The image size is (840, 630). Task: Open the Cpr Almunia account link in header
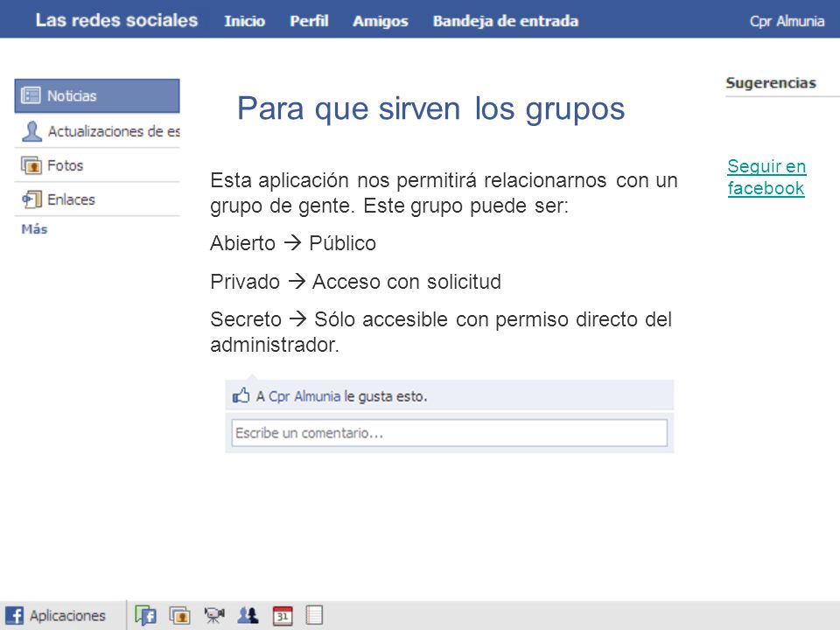[787, 21]
